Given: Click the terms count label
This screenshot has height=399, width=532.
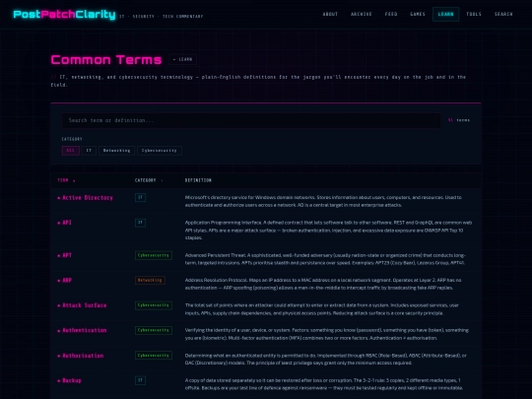Looking at the screenshot, I should click(459, 120).
